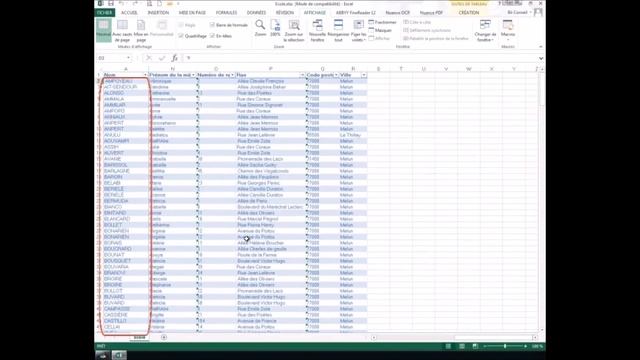
Task: Click Normal view icon in status bar
Action: [x=448, y=346]
